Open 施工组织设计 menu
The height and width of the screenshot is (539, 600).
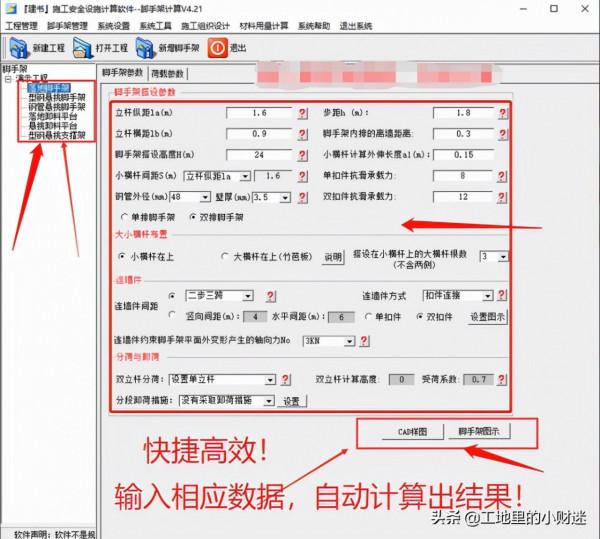205,26
